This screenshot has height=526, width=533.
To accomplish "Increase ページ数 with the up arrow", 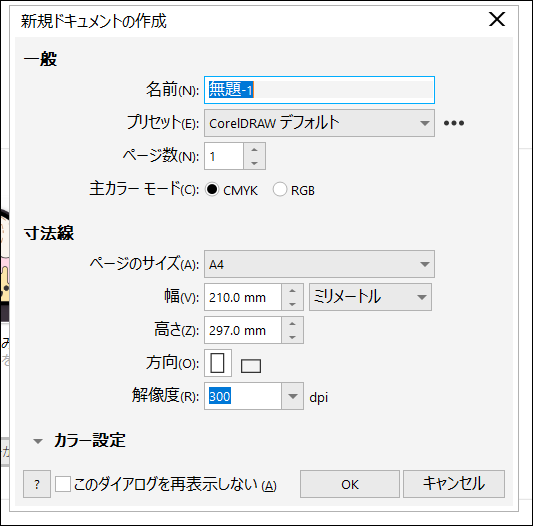I will (254, 150).
